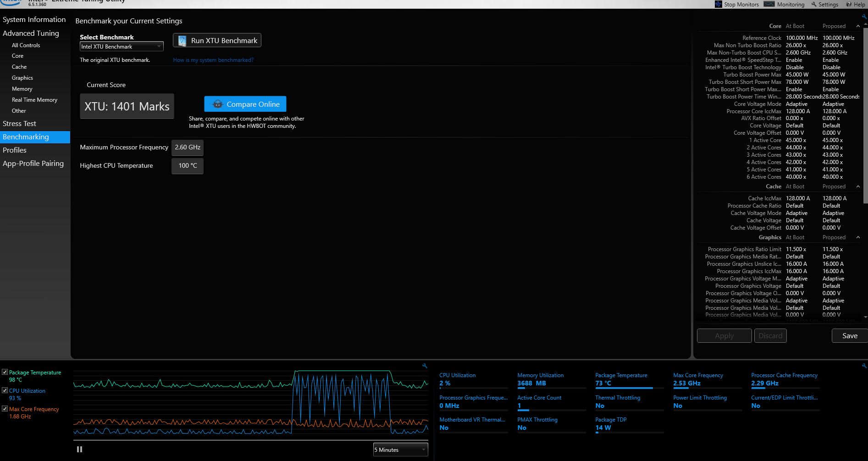Open the Stress Test section

point(19,124)
